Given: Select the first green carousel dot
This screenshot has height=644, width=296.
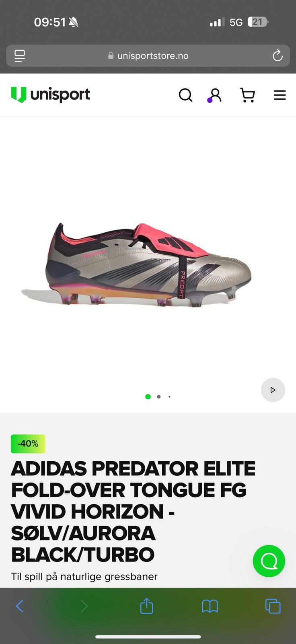Looking at the screenshot, I should click(148, 397).
